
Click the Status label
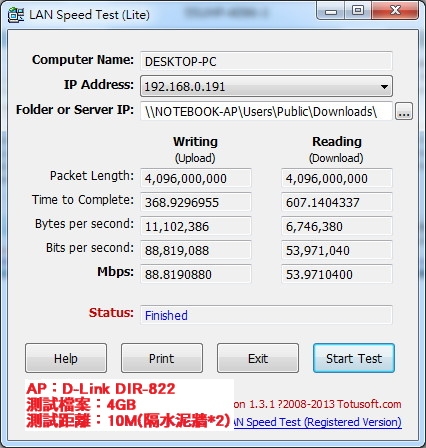click(x=111, y=313)
